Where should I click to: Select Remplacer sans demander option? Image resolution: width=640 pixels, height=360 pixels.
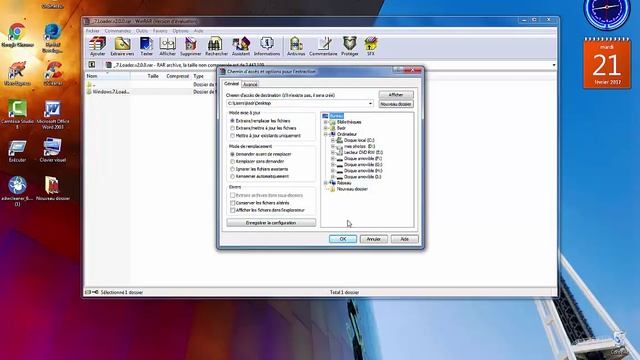232,162
